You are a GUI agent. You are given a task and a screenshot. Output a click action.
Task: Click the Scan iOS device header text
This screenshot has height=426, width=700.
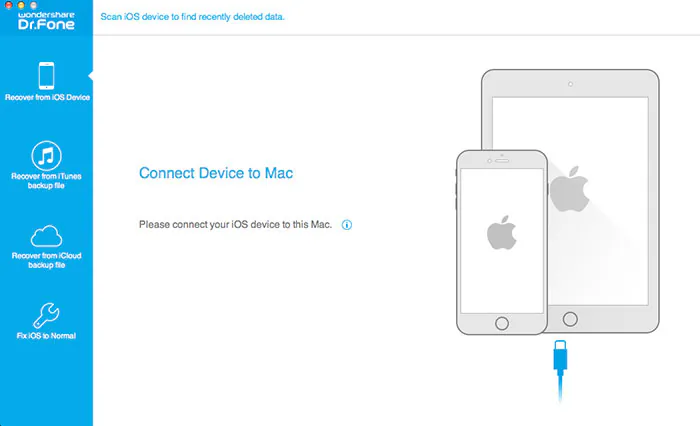[x=192, y=17]
